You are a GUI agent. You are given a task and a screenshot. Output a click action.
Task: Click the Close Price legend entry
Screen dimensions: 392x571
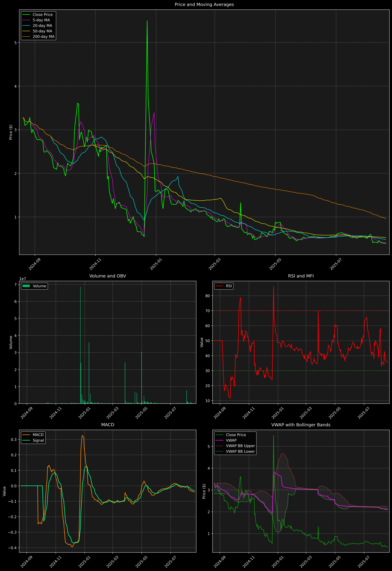[x=43, y=14]
